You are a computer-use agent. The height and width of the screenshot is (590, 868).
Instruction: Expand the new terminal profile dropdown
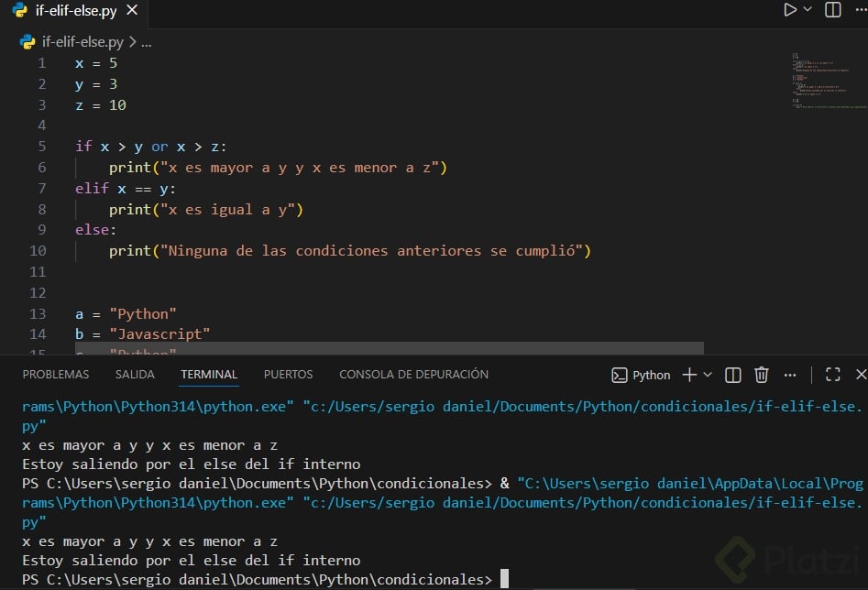pos(708,375)
